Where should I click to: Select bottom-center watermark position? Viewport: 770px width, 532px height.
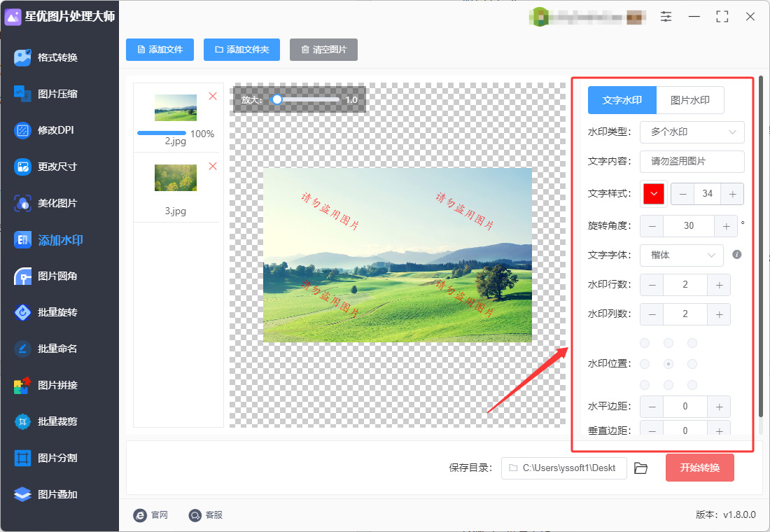pos(668,384)
